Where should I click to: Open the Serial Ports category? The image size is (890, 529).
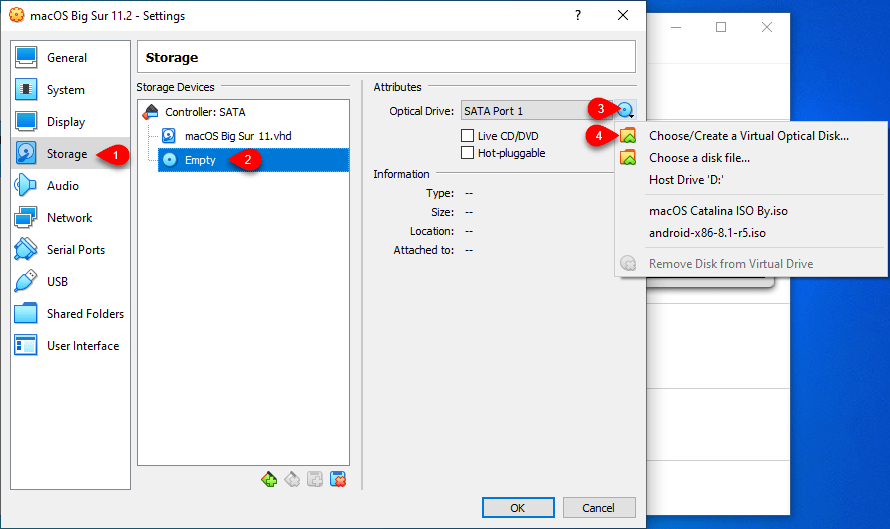(70, 249)
